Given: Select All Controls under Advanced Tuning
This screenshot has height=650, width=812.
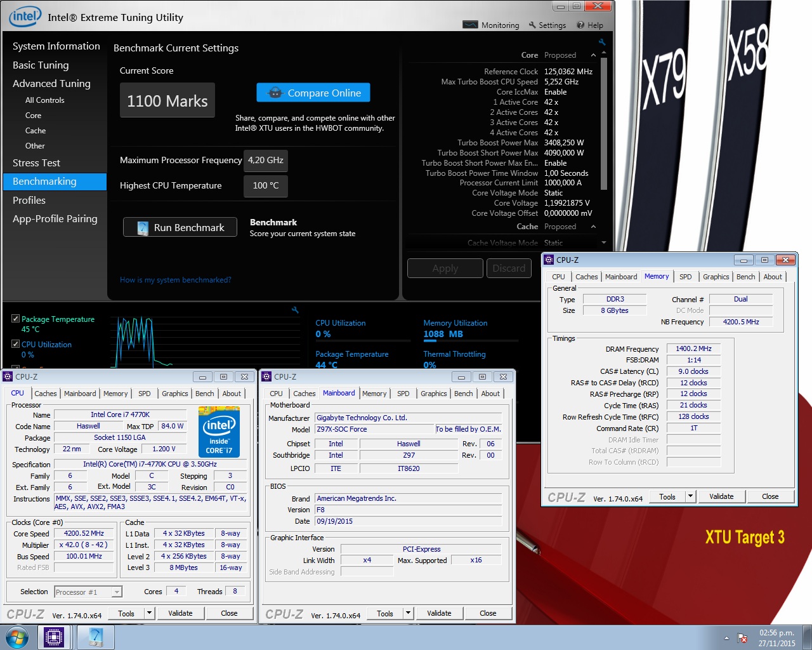Looking at the screenshot, I should click(x=44, y=100).
